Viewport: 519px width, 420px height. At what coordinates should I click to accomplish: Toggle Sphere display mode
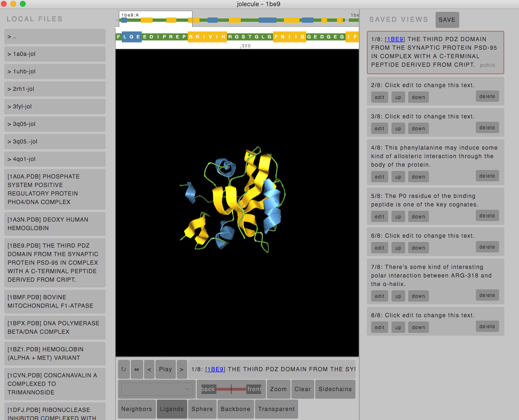tap(202, 409)
